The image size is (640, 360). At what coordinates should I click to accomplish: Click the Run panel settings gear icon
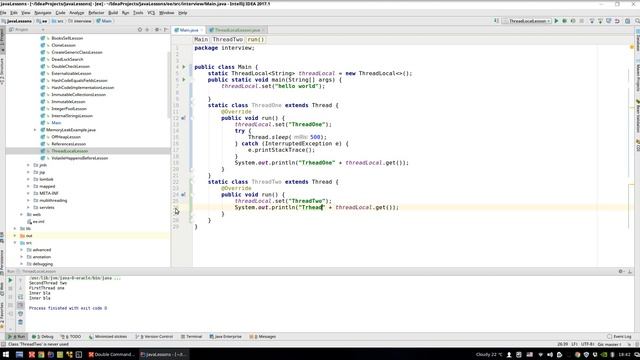point(621,271)
